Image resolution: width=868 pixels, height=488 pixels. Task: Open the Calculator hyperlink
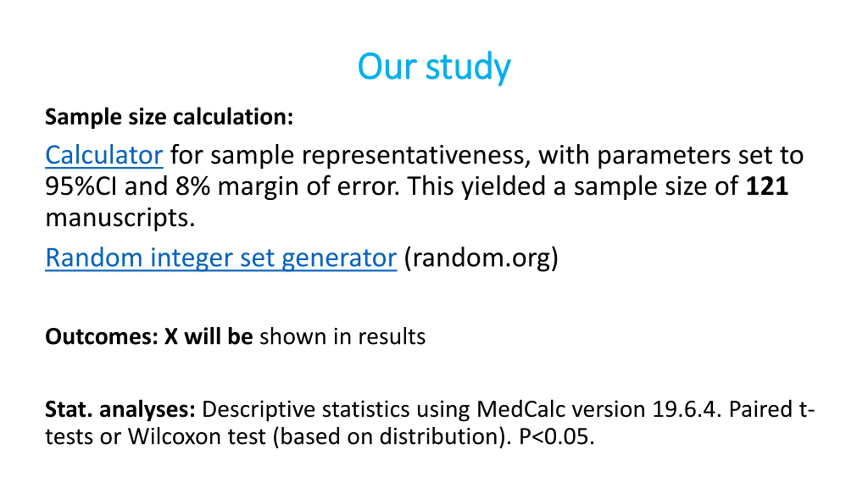(x=104, y=155)
